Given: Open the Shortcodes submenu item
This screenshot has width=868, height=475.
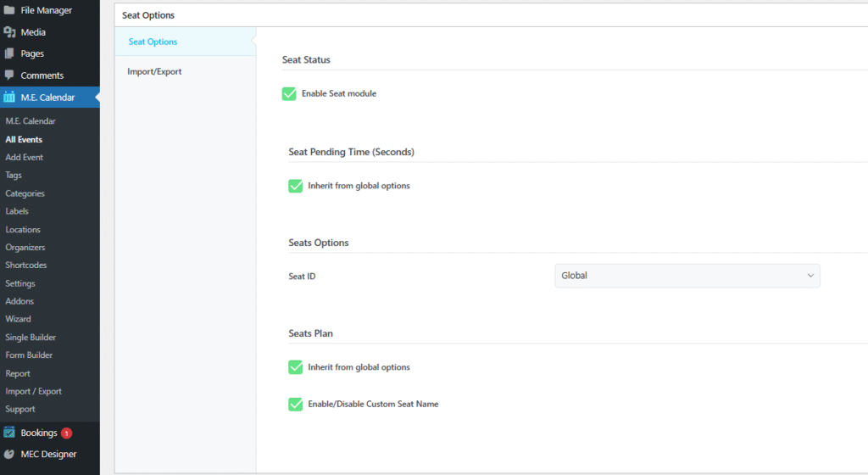Looking at the screenshot, I should (26, 265).
